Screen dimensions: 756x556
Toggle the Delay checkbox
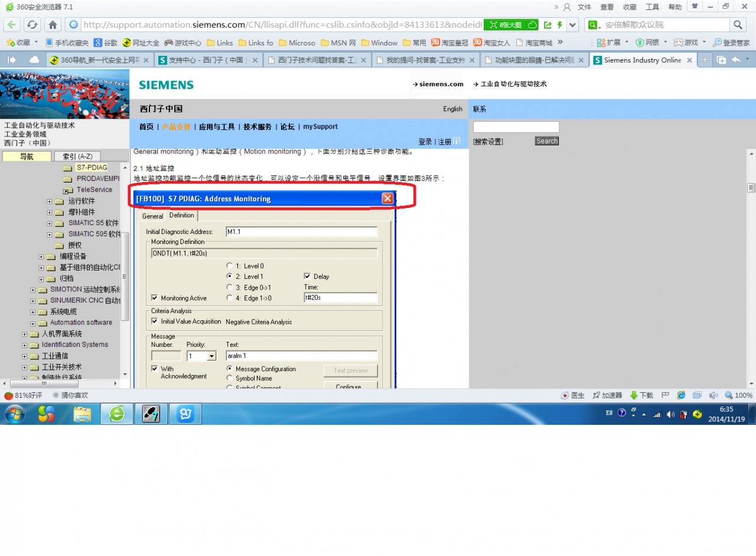307,276
